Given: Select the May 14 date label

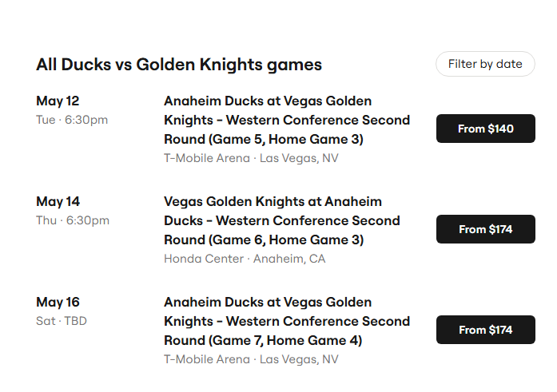Looking at the screenshot, I should (x=58, y=201).
